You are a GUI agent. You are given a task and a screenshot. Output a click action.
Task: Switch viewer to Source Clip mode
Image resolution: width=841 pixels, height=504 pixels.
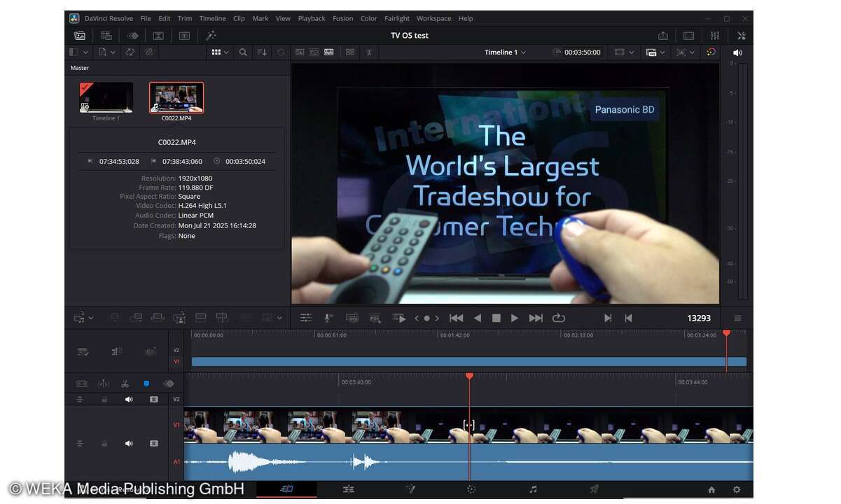click(x=300, y=52)
